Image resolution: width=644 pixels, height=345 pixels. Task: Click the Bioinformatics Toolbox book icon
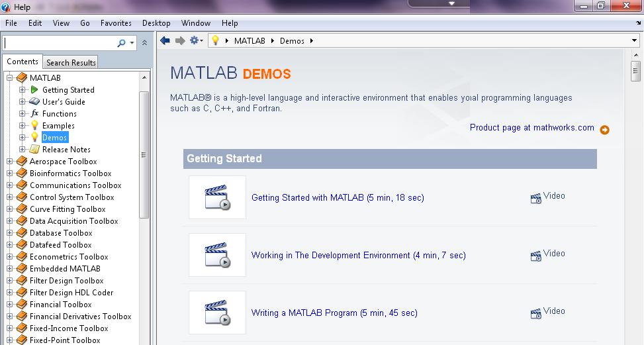tap(22, 173)
